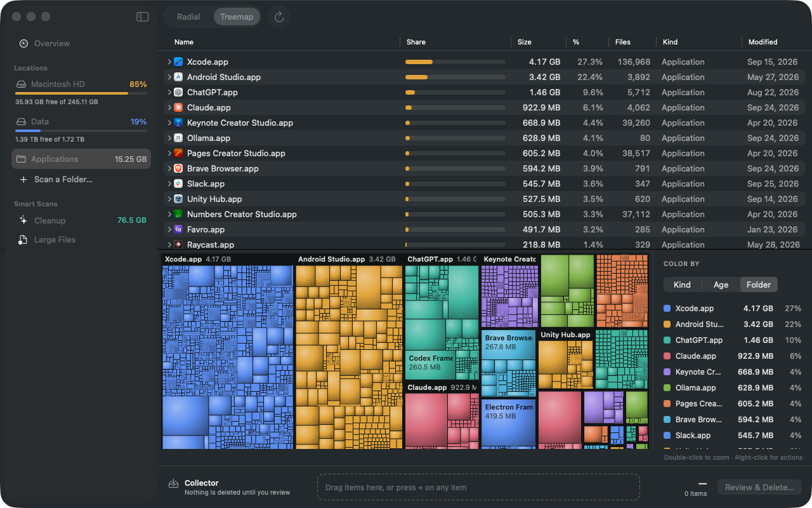
Task: Click the Collector tray icon
Action: [173, 484]
